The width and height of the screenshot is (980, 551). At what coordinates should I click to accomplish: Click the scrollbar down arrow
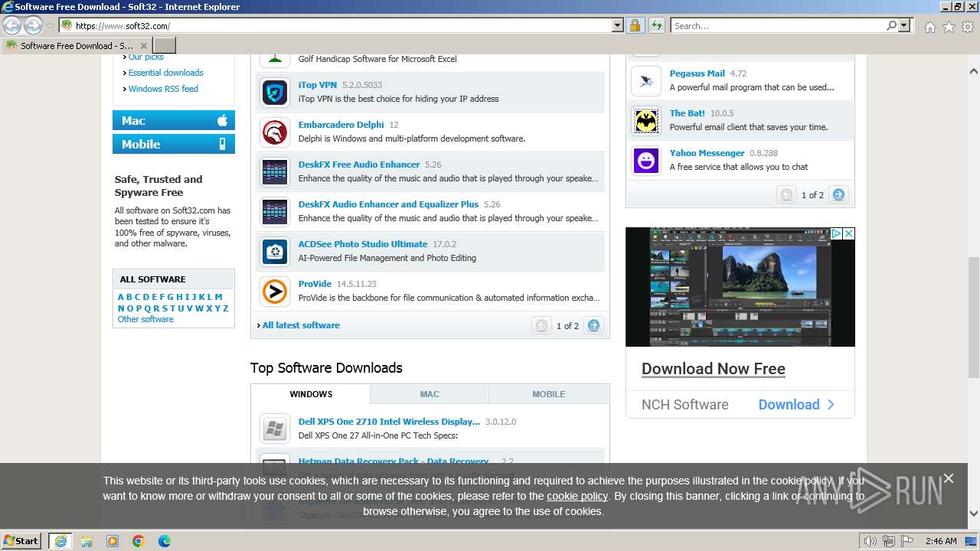[x=974, y=514]
